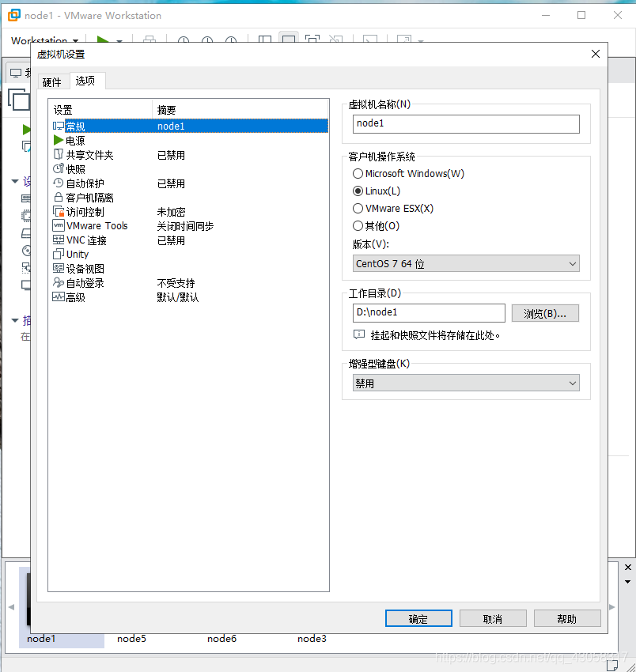Click the 设置 column header

[100, 110]
